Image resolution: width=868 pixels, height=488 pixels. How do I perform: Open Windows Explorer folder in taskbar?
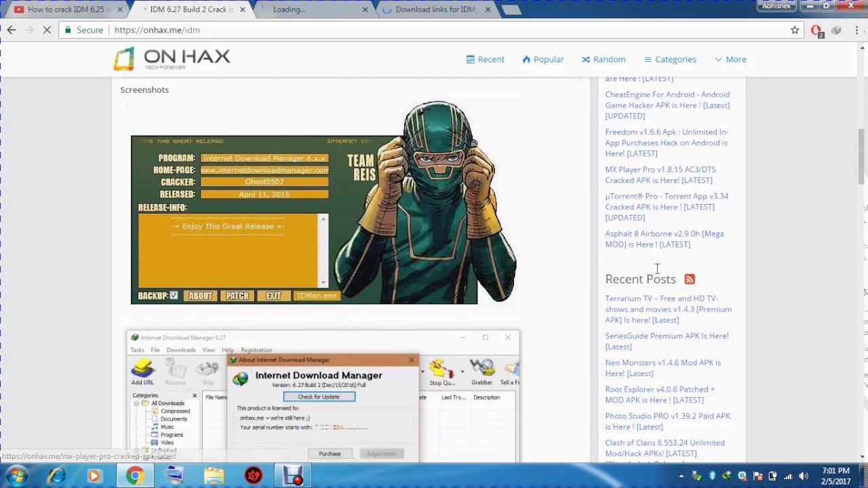pyautogui.click(x=214, y=476)
